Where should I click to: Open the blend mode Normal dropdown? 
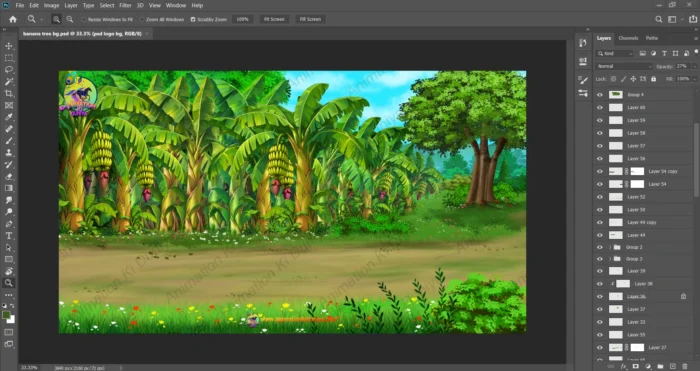pyautogui.click(x=624, y=66)
